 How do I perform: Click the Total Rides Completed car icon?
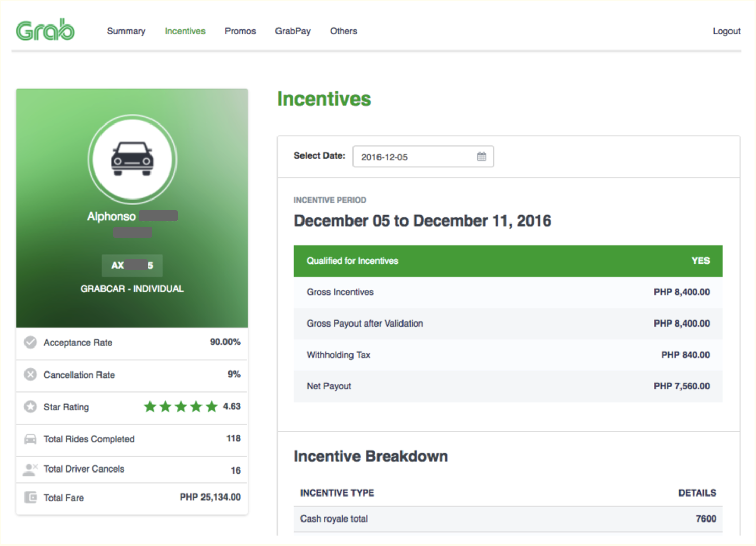[x=31, y=439]
